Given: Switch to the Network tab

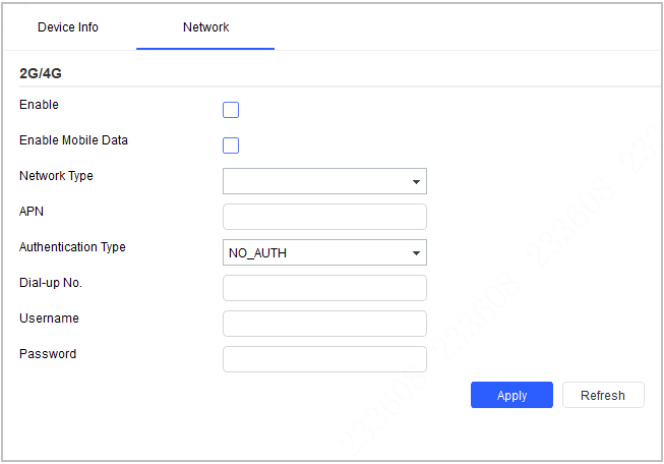Looking at the screenshot, I should point(206,27).
